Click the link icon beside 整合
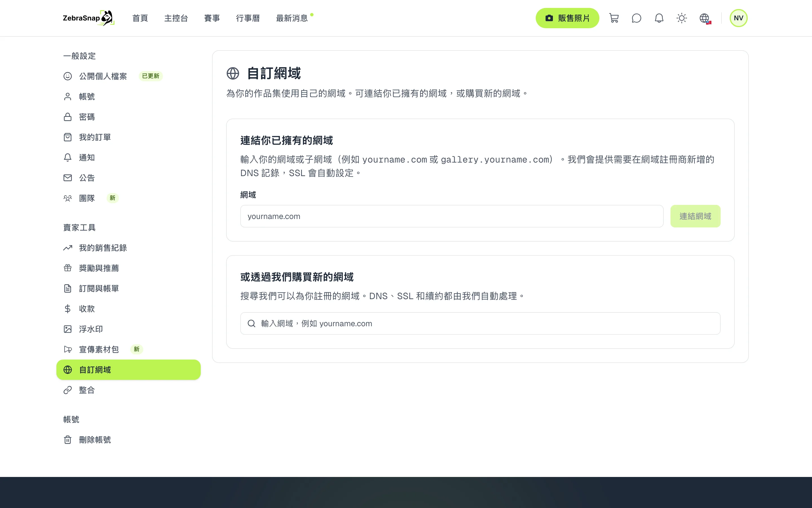This screenshot has height=508, width=812. tap(68, 390)
